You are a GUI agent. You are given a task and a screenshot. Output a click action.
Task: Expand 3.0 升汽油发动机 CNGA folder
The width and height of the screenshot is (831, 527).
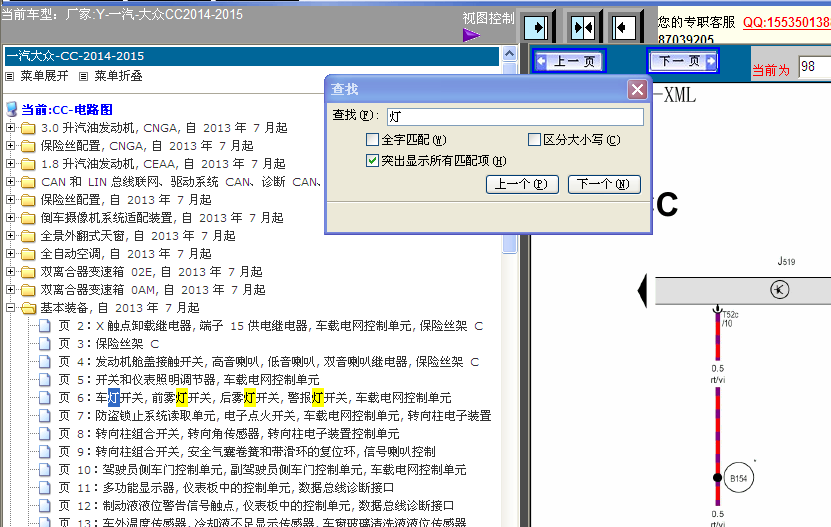coord(10,128)
